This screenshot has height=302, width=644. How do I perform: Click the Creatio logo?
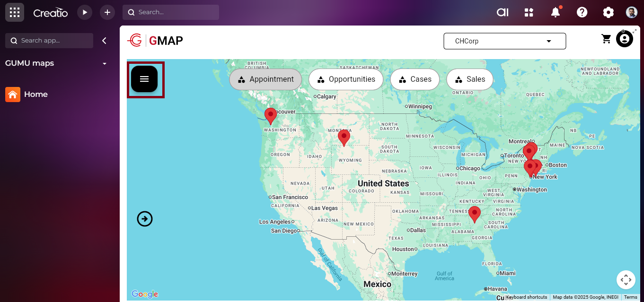(x=51, y=13)
